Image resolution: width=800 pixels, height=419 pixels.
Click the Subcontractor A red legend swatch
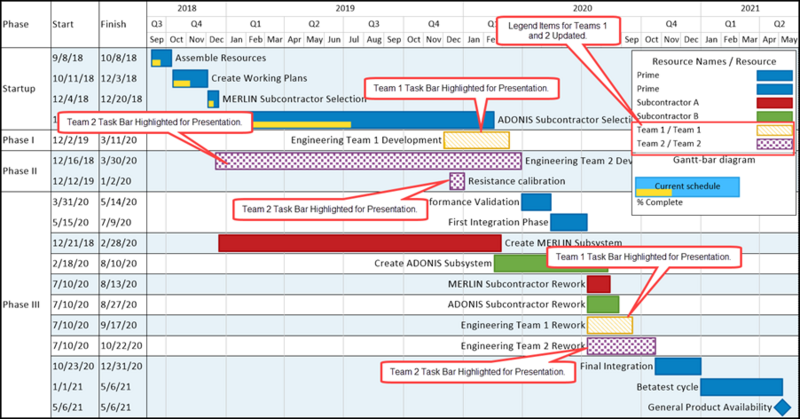pyautogui.click(x=774, y=103)
